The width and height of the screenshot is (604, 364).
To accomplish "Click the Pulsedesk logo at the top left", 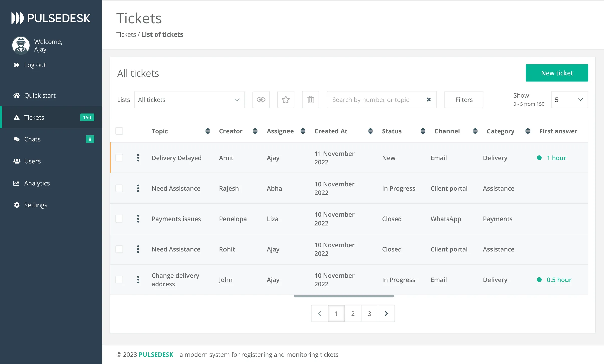I will (51, 18).
